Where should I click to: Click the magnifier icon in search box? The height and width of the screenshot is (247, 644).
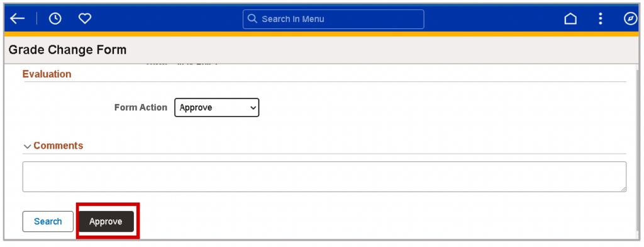(x=253, y=19)
